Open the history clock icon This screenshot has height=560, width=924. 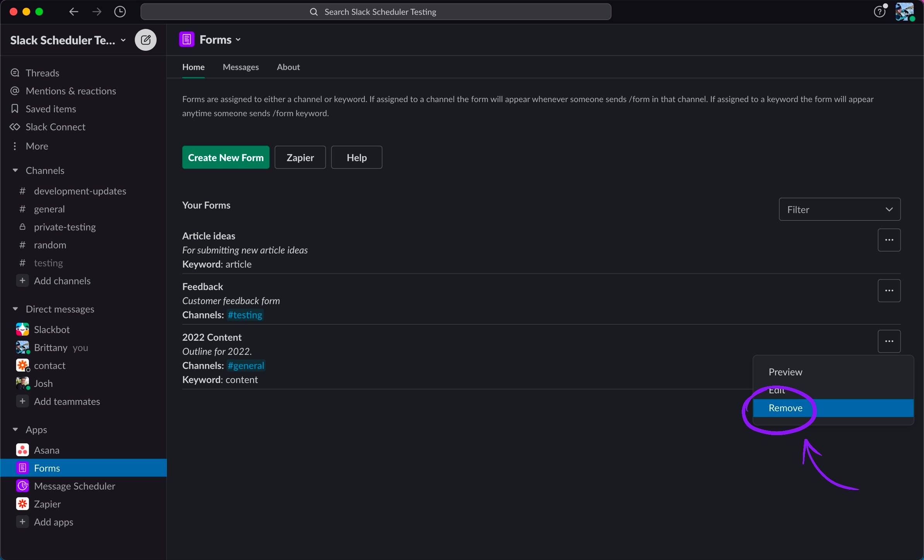click(x=120, y=12)
